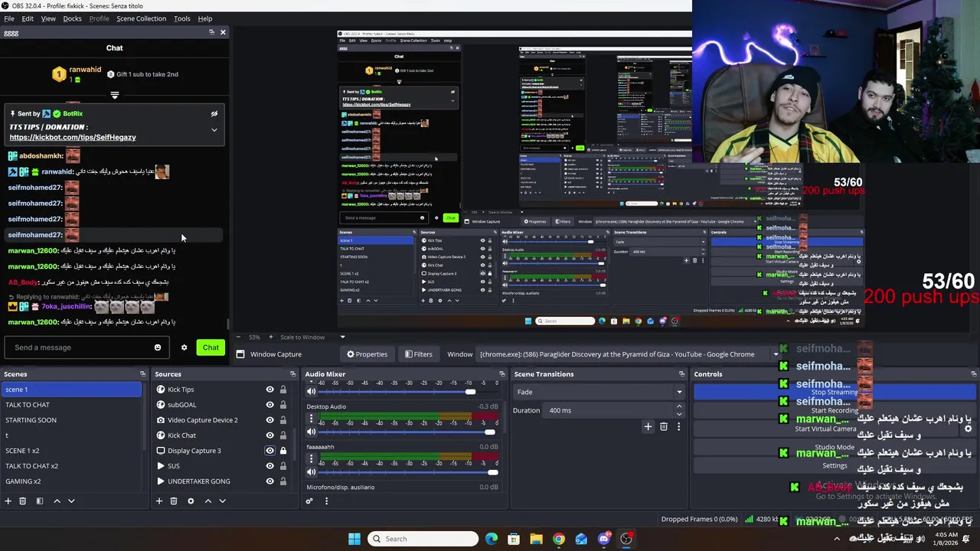Collapse the pinned BotRix message chevron
Screen dimensions: 980x551
[x=214, y=130]
